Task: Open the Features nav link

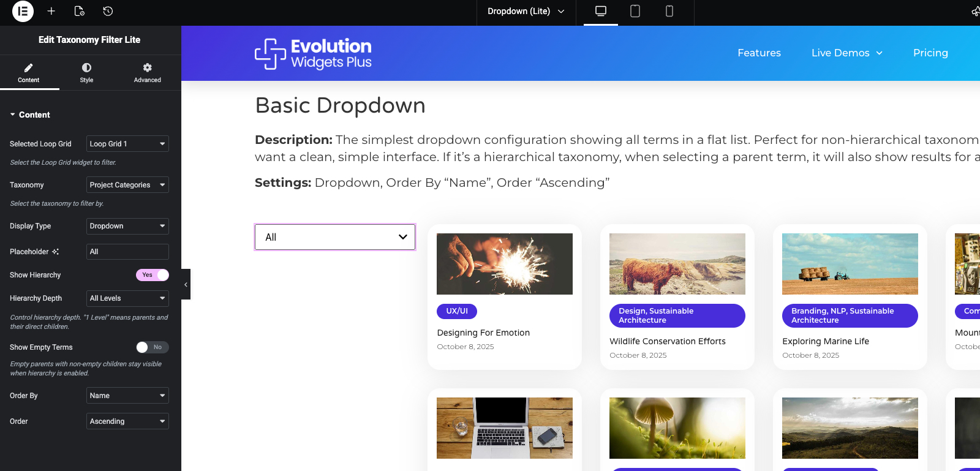Action: pyautogui.click(x=759, y=53)
